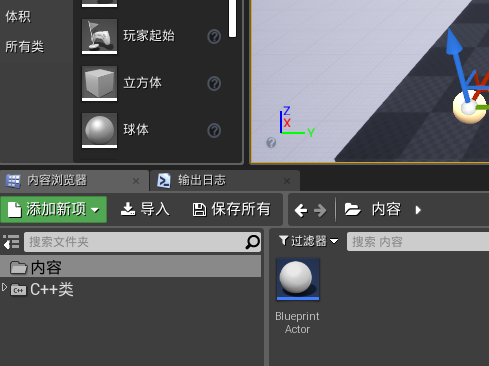This screenshot has width=489, height=366.
Task: Open help for 玩家起始
Action: click(x=214, y=37)
